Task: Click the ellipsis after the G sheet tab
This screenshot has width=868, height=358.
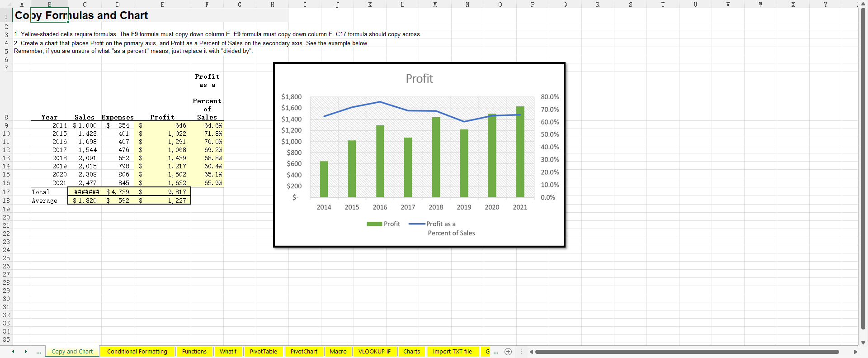Action: click(x=496, y=352)
